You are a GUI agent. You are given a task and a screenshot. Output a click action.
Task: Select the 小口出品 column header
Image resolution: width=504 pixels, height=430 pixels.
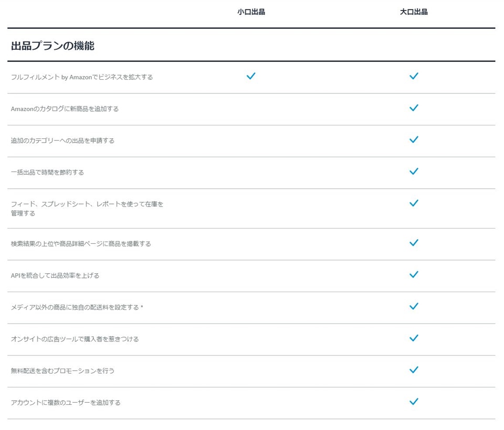[251, 12]
